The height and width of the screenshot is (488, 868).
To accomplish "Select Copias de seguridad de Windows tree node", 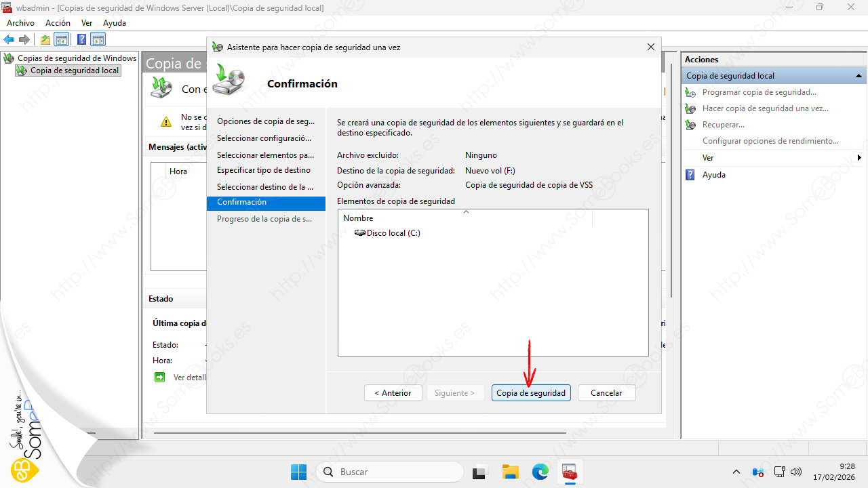I will click(77, 58).
